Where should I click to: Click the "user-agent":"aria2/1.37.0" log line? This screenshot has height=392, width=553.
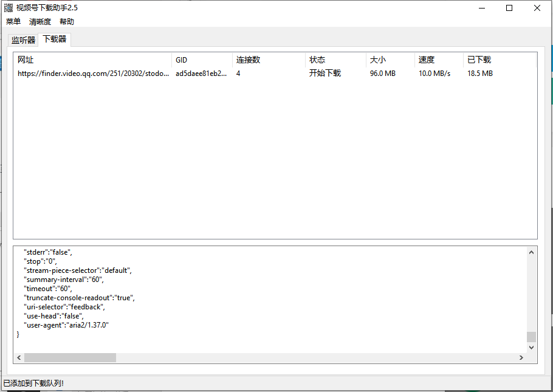point(66,325)
